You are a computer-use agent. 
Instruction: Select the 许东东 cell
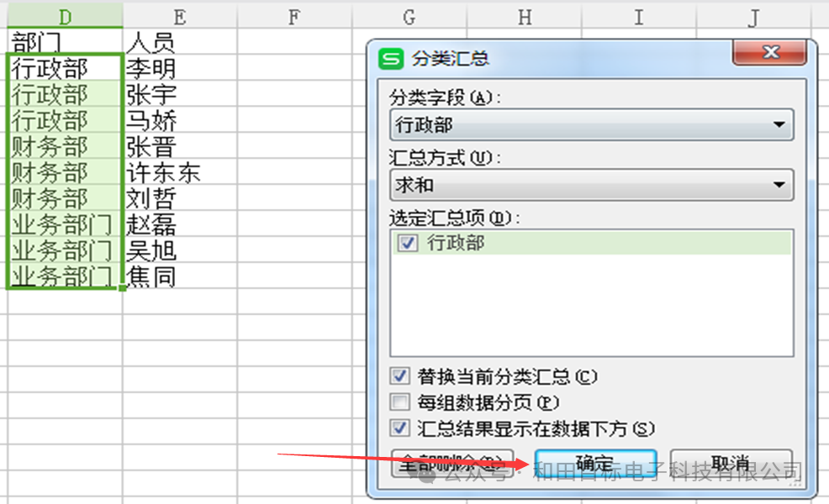(180, 171)
